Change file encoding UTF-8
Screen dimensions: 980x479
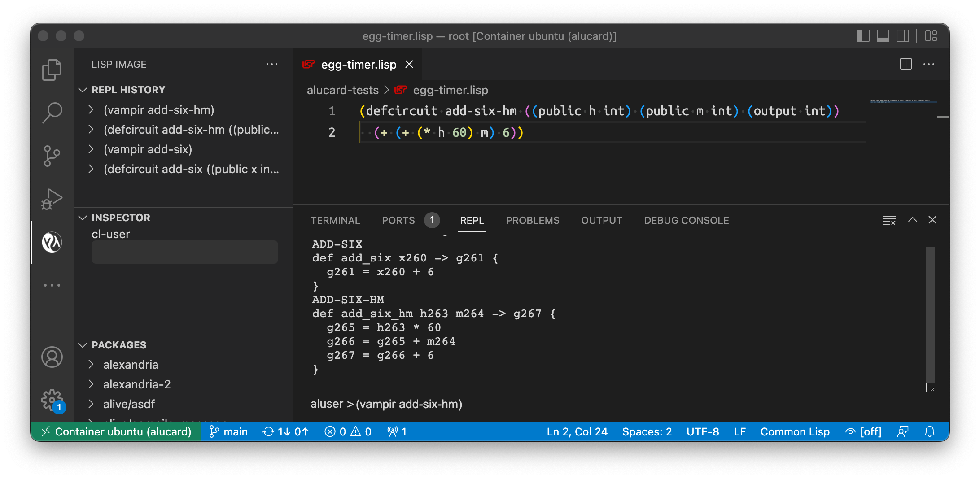click(703, 431)
